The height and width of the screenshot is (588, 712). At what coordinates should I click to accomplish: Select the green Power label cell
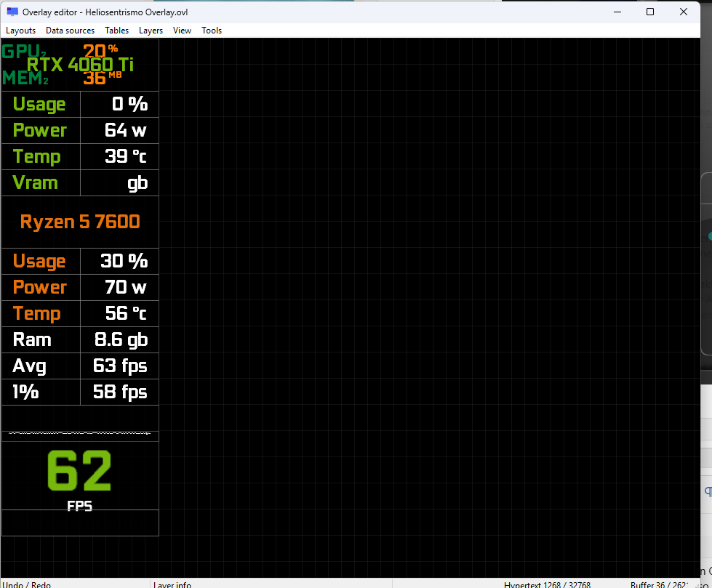tap(39, 131)
